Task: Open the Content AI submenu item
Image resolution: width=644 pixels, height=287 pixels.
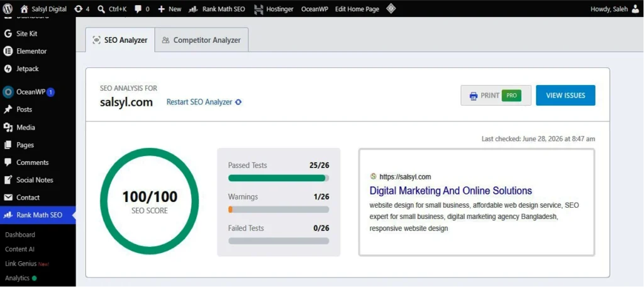Action: [19, 249]
